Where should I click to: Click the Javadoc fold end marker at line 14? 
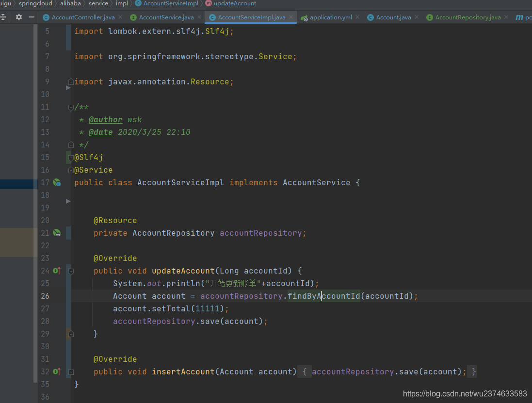point(71,145)
